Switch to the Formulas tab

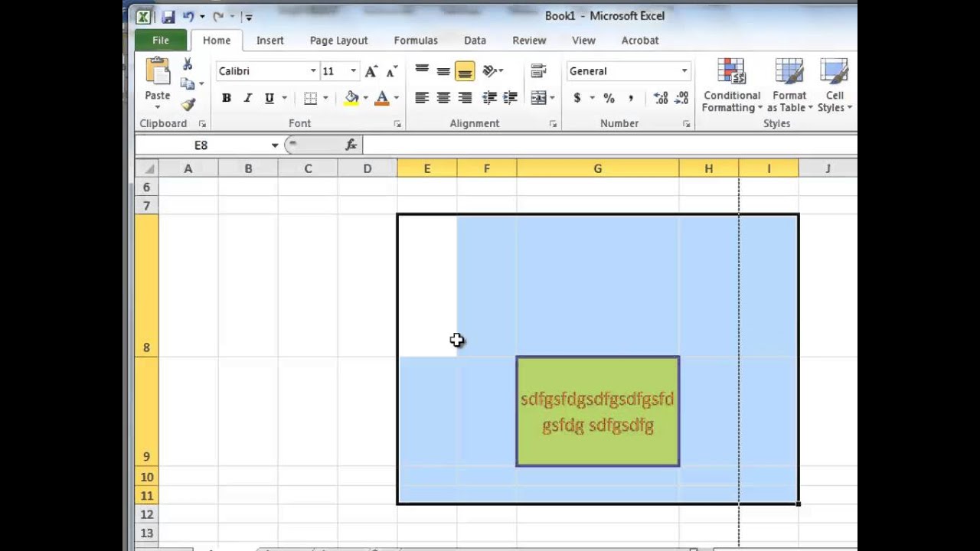coord(416,41)
